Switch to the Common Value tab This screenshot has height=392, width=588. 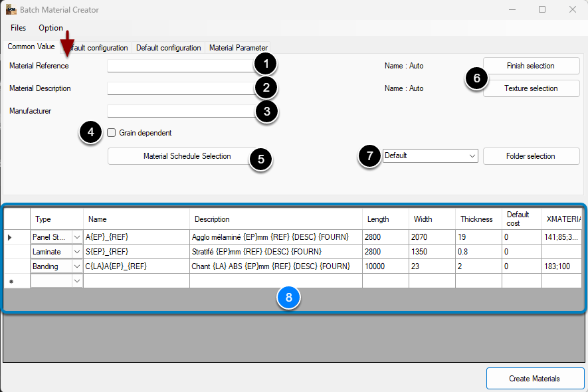tap(31, 47)
